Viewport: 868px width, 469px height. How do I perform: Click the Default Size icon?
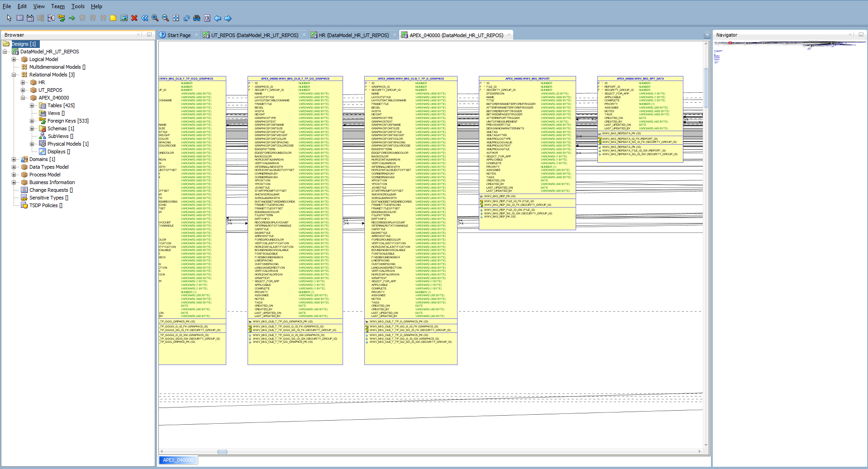pos(186,18)
